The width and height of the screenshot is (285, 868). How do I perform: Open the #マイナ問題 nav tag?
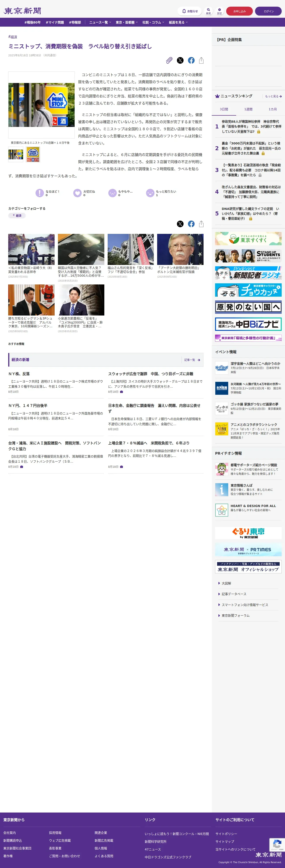pos(55,23)
